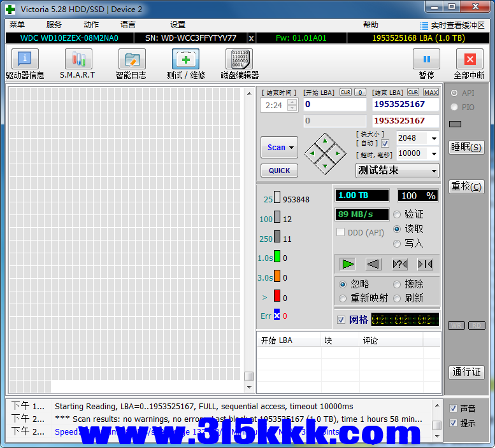Open the smart log (智能日志) icon
The height and width of the screenshot is (448, 495).
pyautogui.click(x=132, y=59)
